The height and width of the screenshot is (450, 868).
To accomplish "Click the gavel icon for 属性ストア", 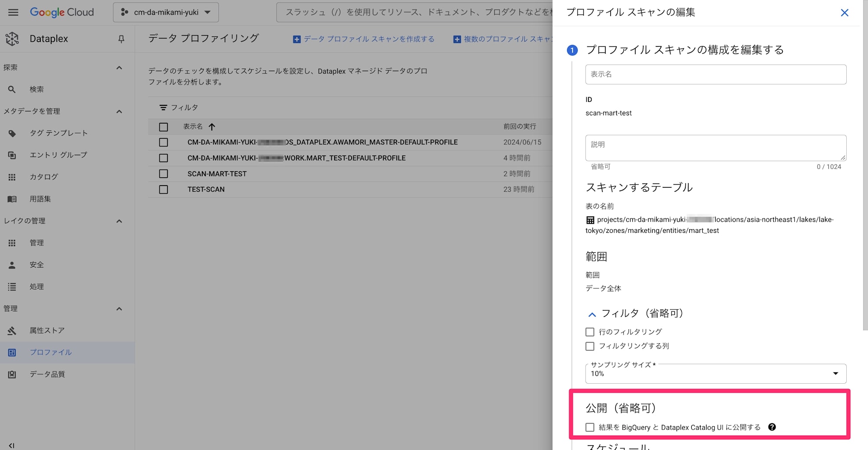I will (12, 331).
